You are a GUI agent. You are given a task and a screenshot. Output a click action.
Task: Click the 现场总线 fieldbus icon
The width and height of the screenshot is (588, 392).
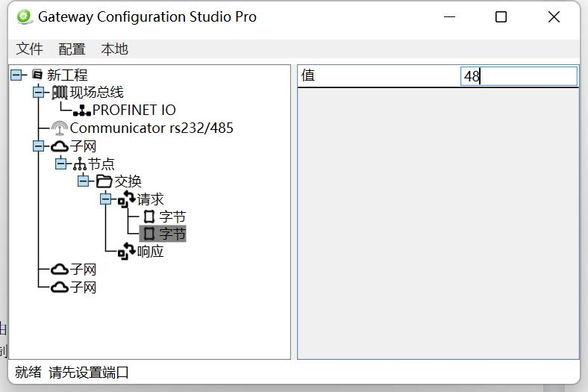click(60, 93)
